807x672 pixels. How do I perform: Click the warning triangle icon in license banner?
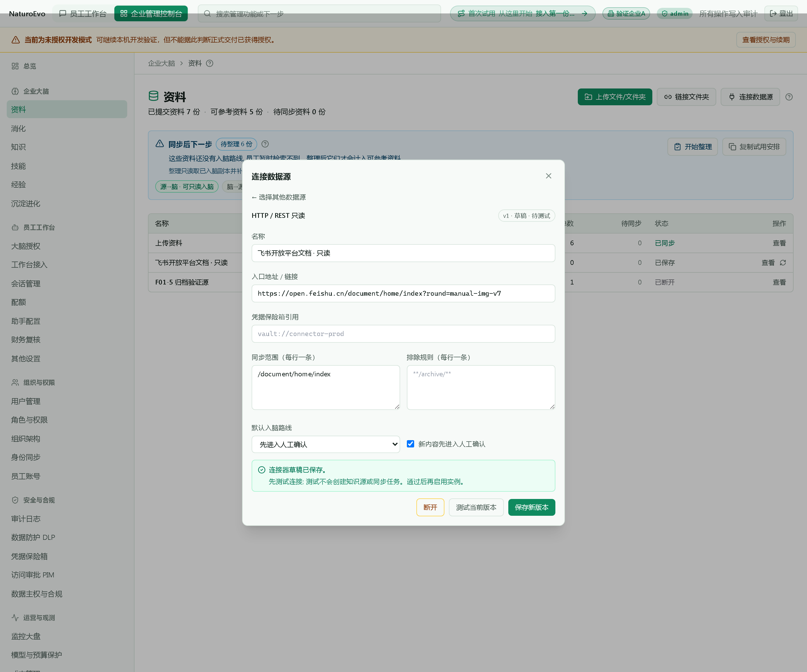[16, 40]
